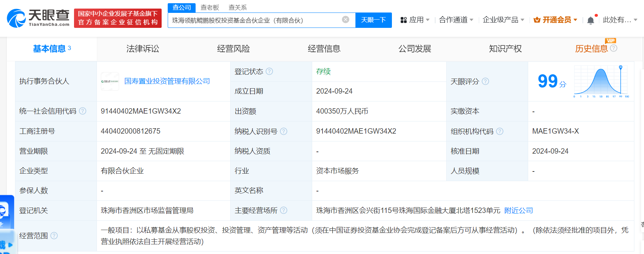644x254 pixels.
Task: Click the 国寿置业 company logo thumbnail
Action: (x=110, y=81)
